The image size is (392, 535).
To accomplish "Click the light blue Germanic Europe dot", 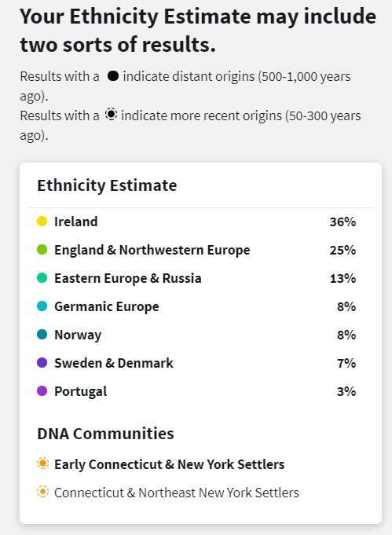I will pos(42,306).
